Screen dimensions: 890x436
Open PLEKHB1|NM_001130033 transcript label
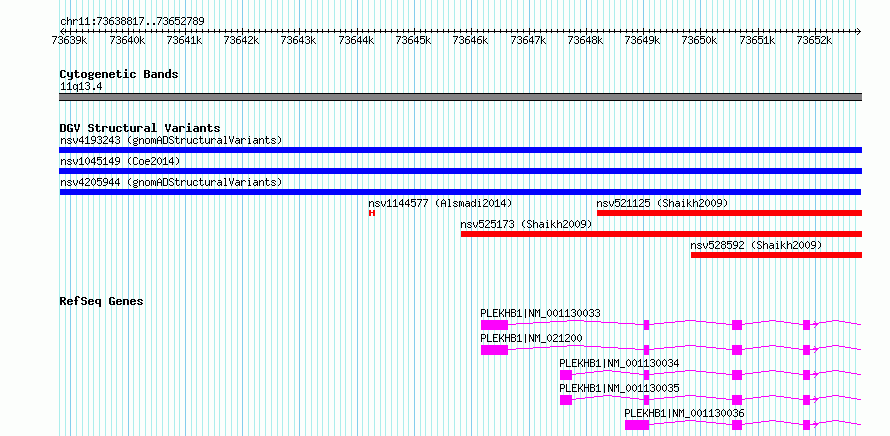pyautogui.click(x=540, y=313)
